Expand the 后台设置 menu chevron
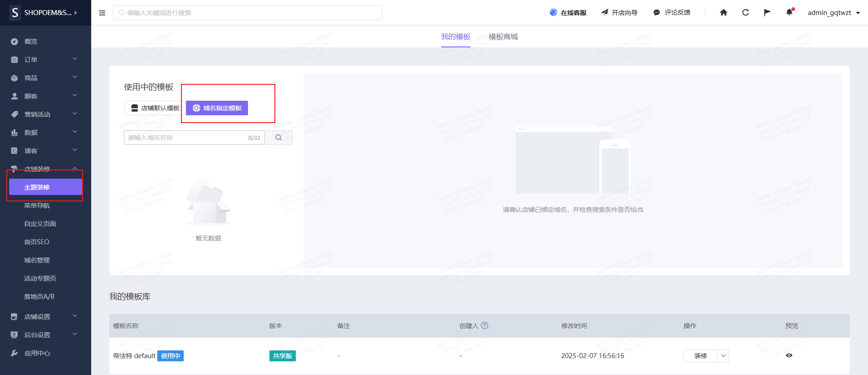Viewport: 868px width, 375px height. [x=75, y=334]
